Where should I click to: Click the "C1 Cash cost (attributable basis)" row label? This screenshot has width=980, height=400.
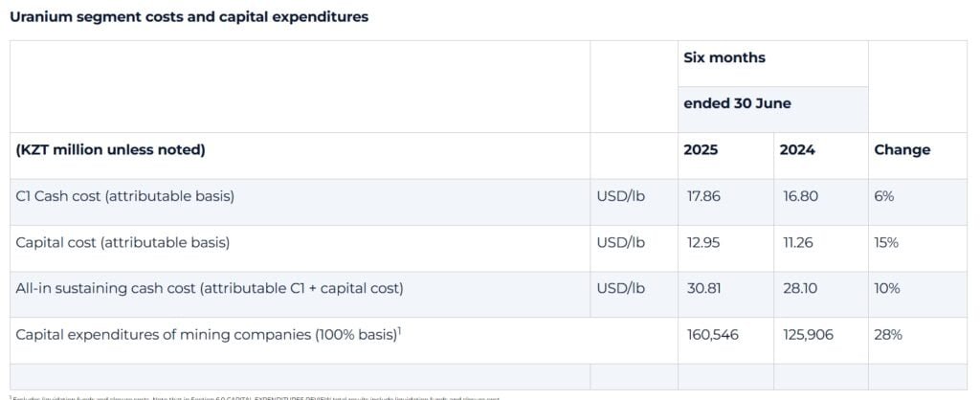pyautogui.click(x=125, y=196)
